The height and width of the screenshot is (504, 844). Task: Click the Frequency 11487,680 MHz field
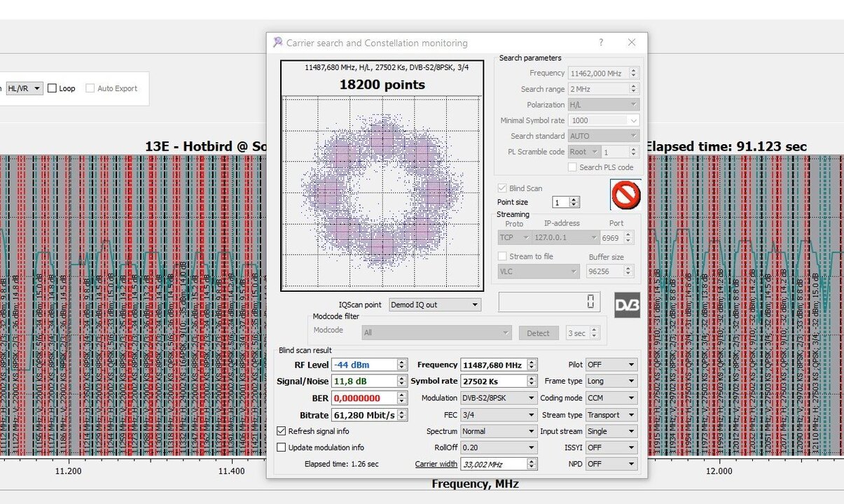492,365
